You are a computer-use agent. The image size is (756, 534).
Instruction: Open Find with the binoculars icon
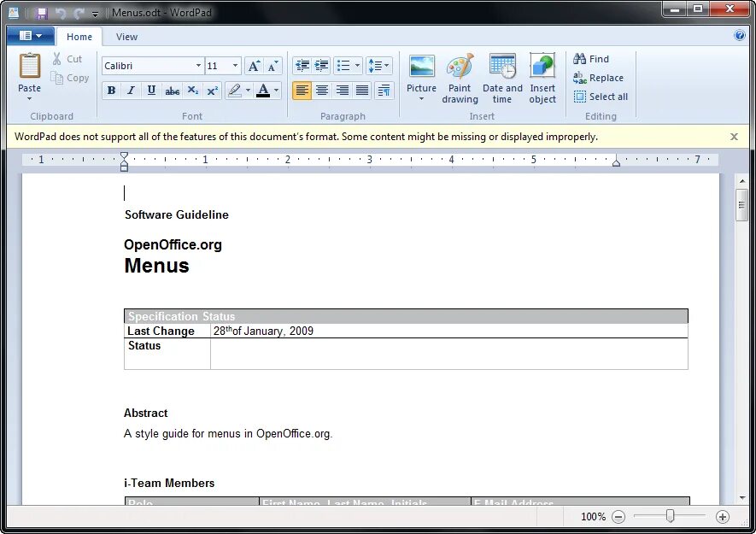(590, 58)
